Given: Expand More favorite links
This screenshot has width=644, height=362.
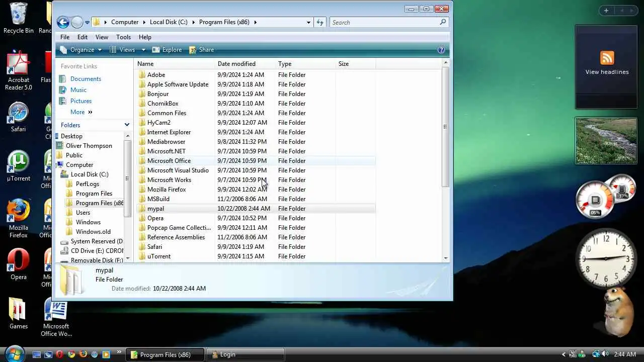Looking at the screenshot, I should (x=82, y=112).
